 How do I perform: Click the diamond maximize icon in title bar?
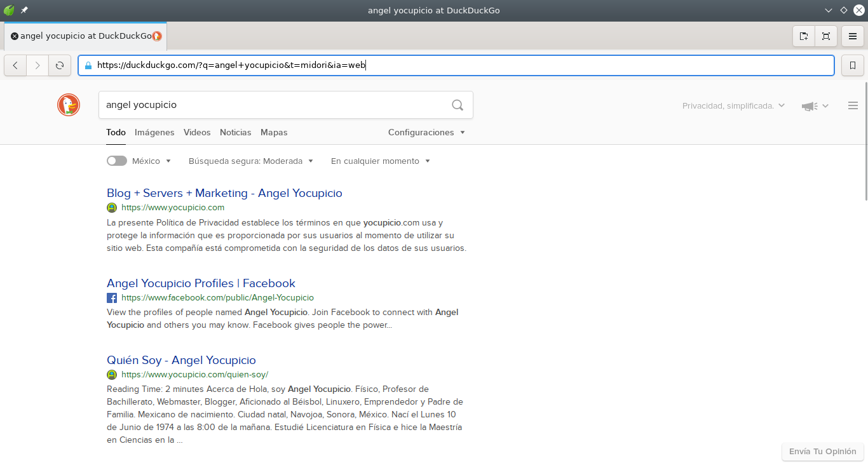click(843, 10)
